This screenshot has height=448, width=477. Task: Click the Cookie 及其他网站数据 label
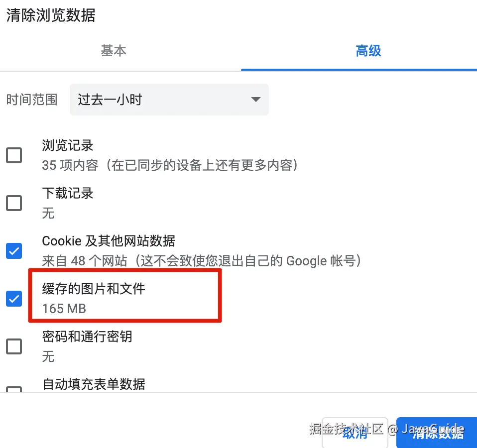[x=109, y=241]
